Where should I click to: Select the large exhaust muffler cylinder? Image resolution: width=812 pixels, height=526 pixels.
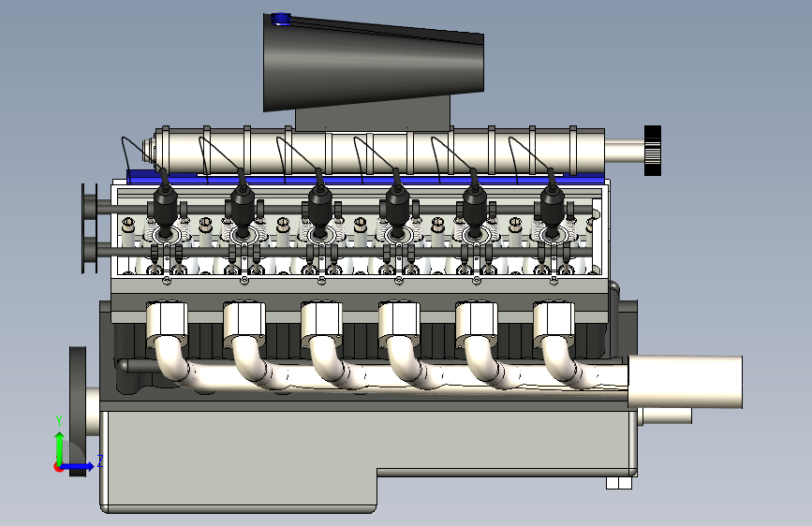[686, 382]
